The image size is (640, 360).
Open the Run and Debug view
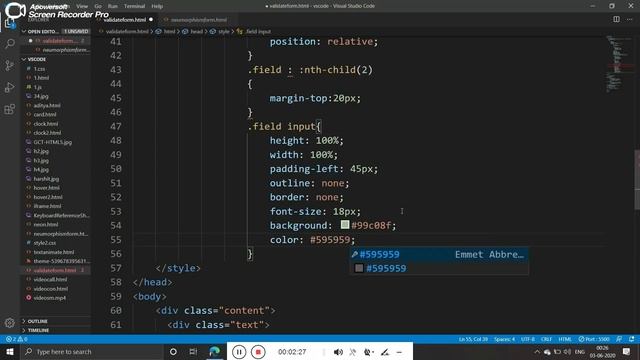10,87
